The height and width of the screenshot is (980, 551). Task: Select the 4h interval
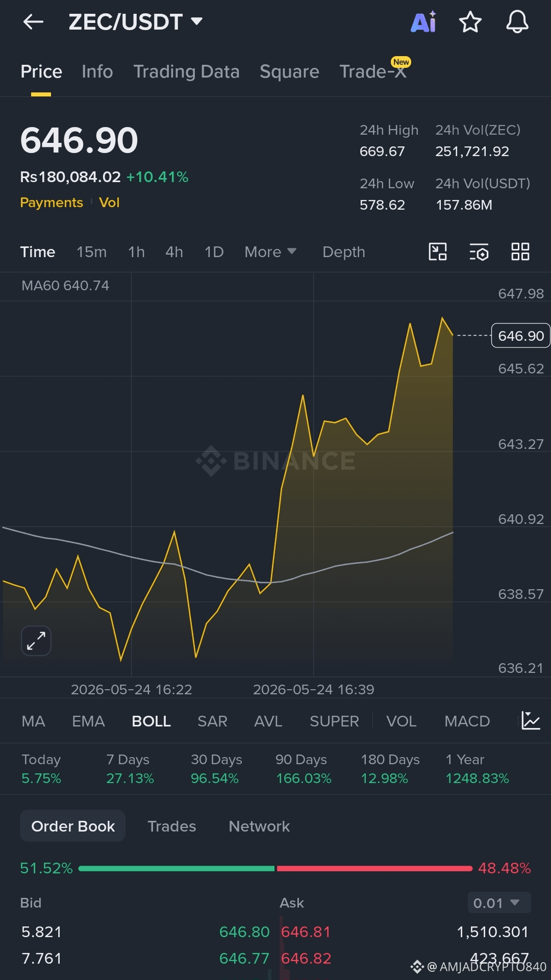click(x=174, y=252)
